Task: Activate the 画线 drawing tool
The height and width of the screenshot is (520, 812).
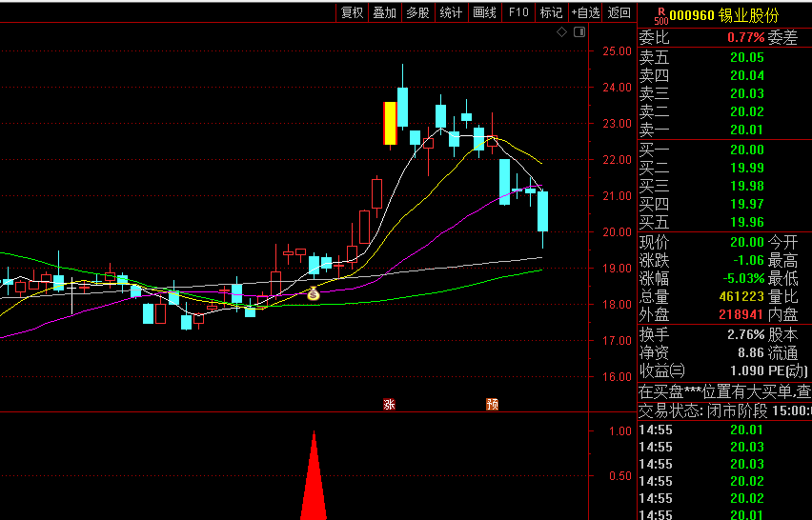Action: coord(485,13)
